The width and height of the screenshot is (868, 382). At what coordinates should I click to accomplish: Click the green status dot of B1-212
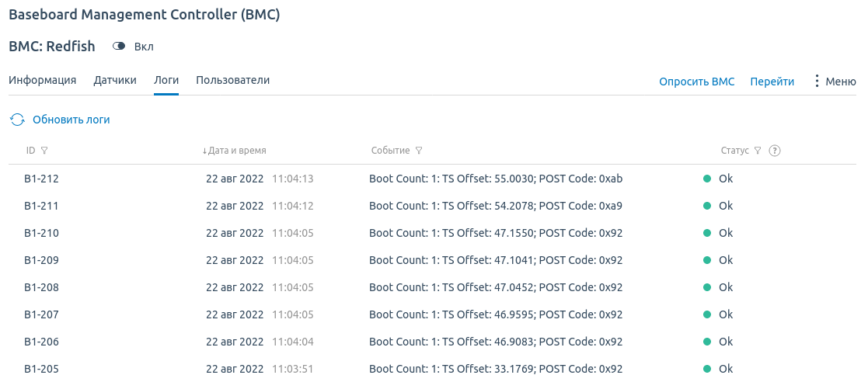(x=707, y=179)
